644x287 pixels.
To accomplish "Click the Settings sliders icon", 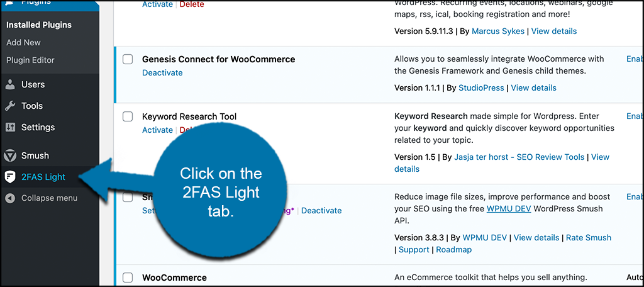I will tap(10, 127).
